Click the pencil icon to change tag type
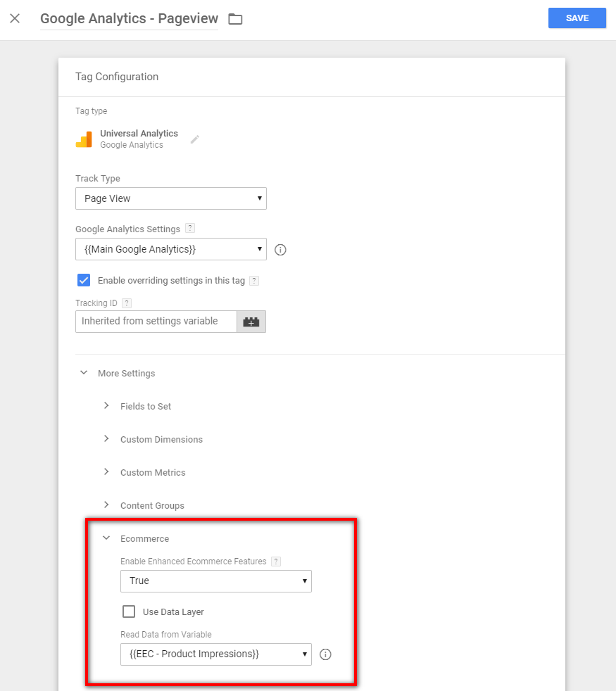This screenshot has width=616, height=691. tap(194, 139)
